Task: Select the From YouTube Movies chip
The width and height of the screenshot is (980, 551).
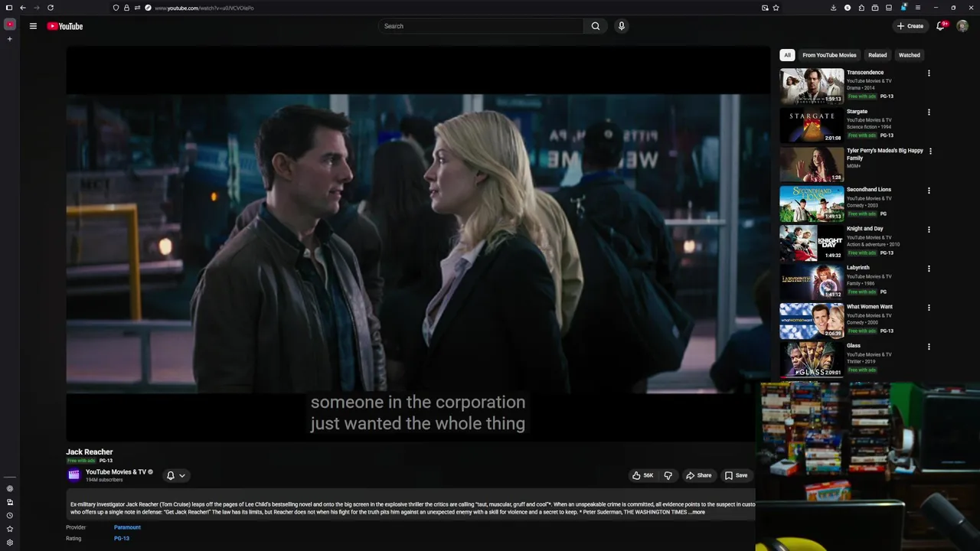Action: (x=829, y=55)
